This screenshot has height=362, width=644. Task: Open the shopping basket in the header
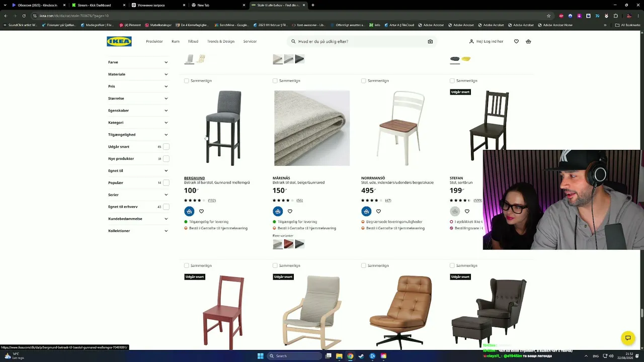[x=528, y=41]
